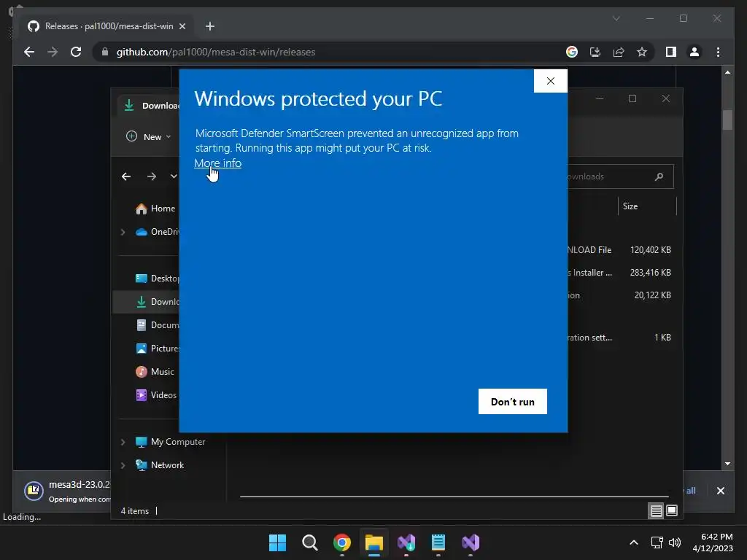Close the SmartScreen dialog with the X
747x560 pixels.
coord(550,81)
